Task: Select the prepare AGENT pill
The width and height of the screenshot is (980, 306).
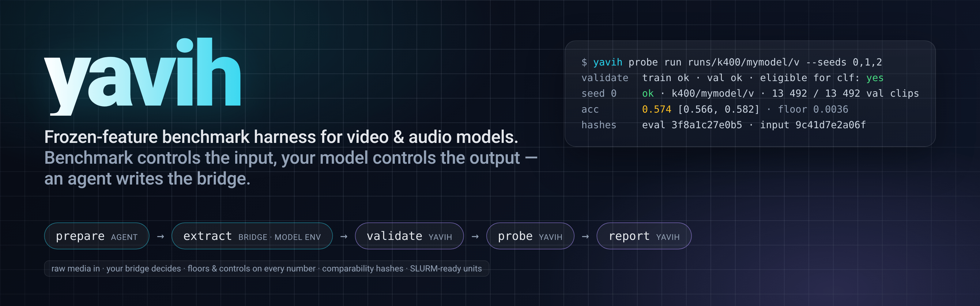Action: tap(97, 236)
